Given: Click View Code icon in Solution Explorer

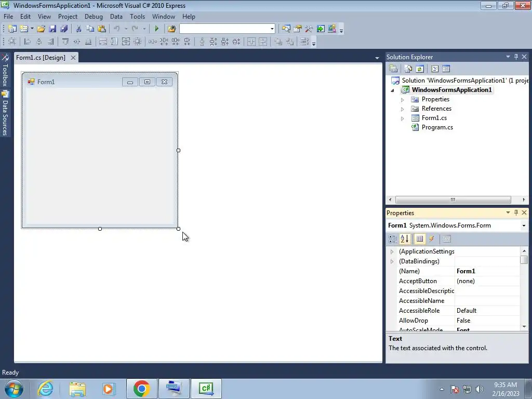Looking at the screenshot, I should [x=435, y=69].
